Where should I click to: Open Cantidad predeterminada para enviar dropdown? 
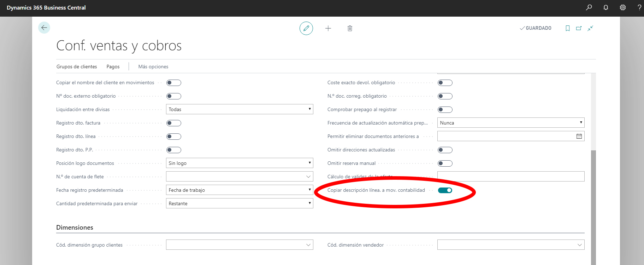click(x=240, y=203)
